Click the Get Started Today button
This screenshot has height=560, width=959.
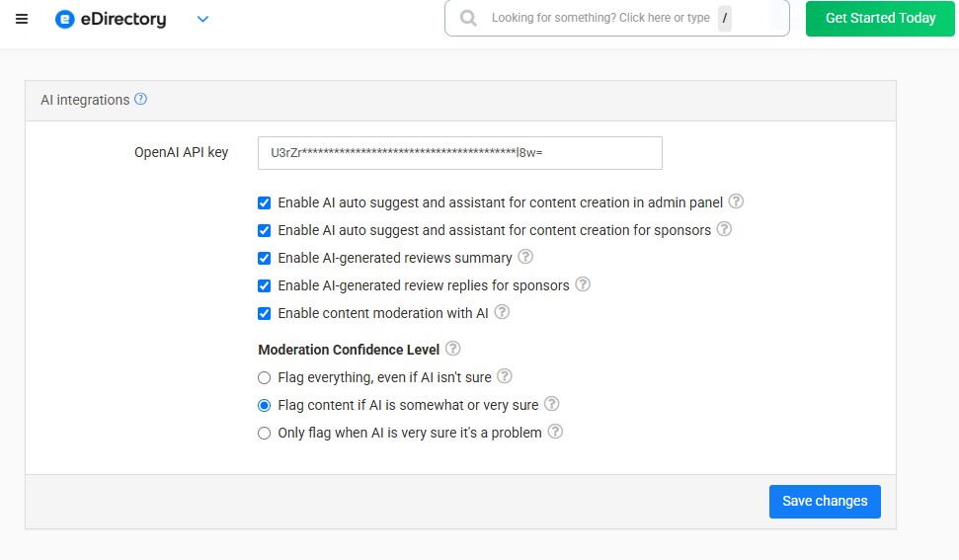point(880,18)
